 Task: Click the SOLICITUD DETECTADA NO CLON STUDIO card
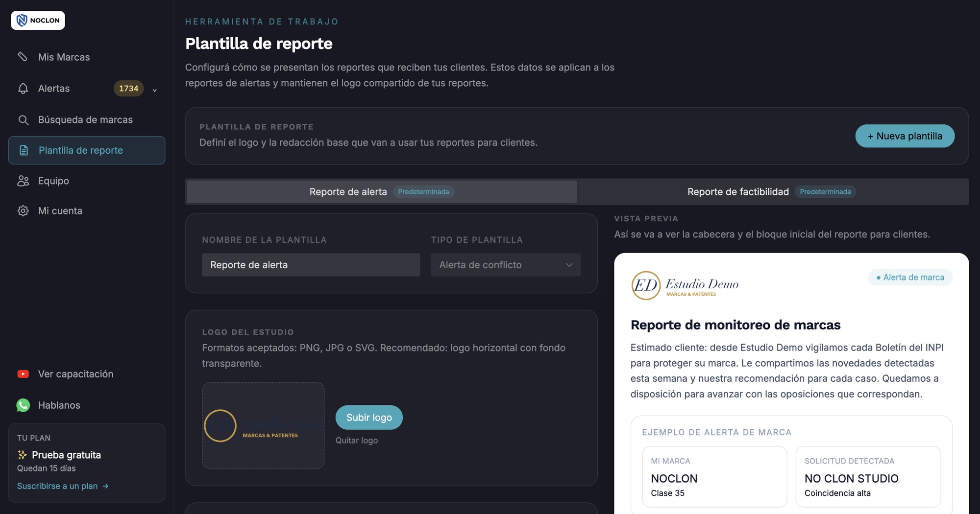[x=868, y=477]
